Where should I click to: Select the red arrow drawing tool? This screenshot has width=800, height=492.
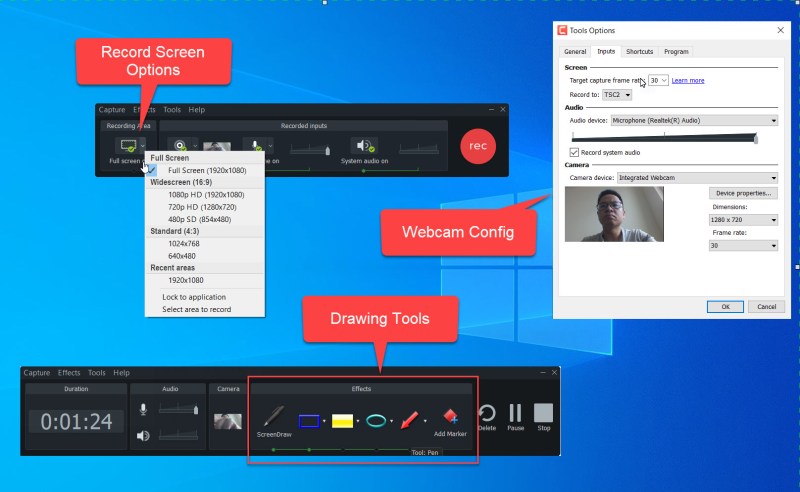click(410, 420)
